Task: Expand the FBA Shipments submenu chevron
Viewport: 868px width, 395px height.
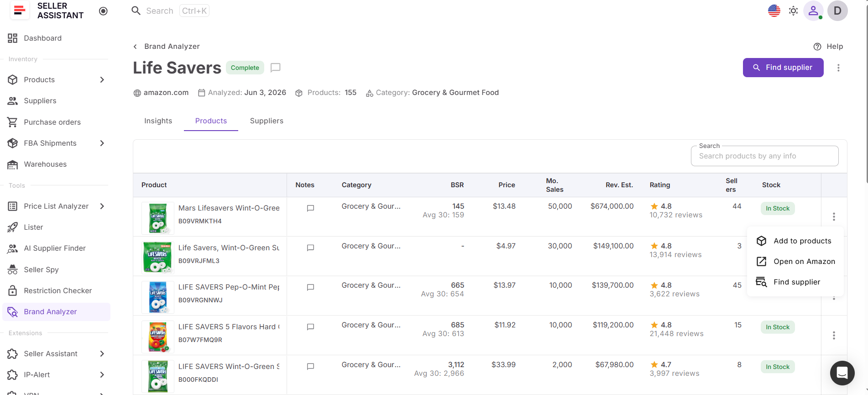Action: pos(102,143)
